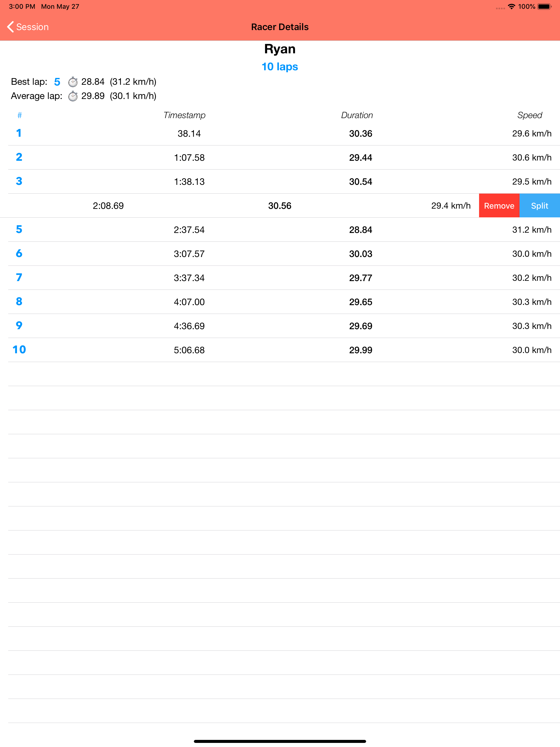The width and height of the screenshot is (560, 747).
Task: Tap timestamp 4:07.00
Action: (x=189, y=302)
